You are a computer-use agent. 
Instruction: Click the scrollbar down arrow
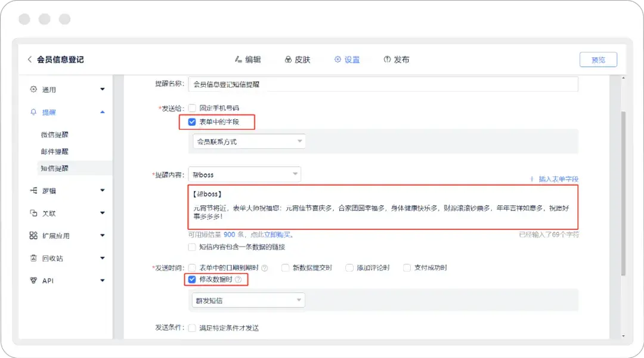point(623,335)
